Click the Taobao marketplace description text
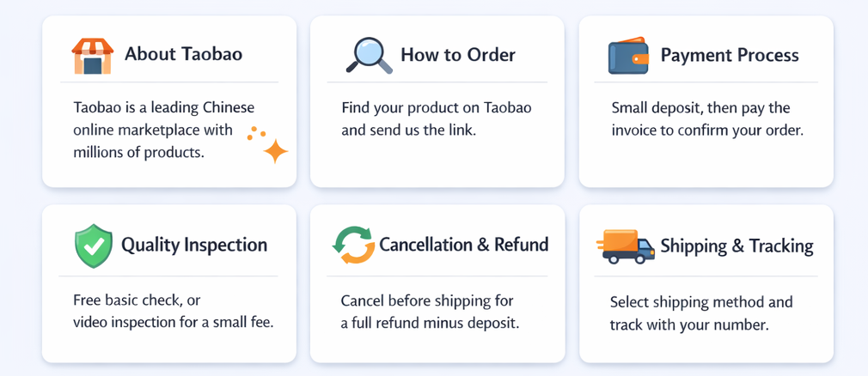Screen dimensions: 868x376 click(x=163, y=130)
